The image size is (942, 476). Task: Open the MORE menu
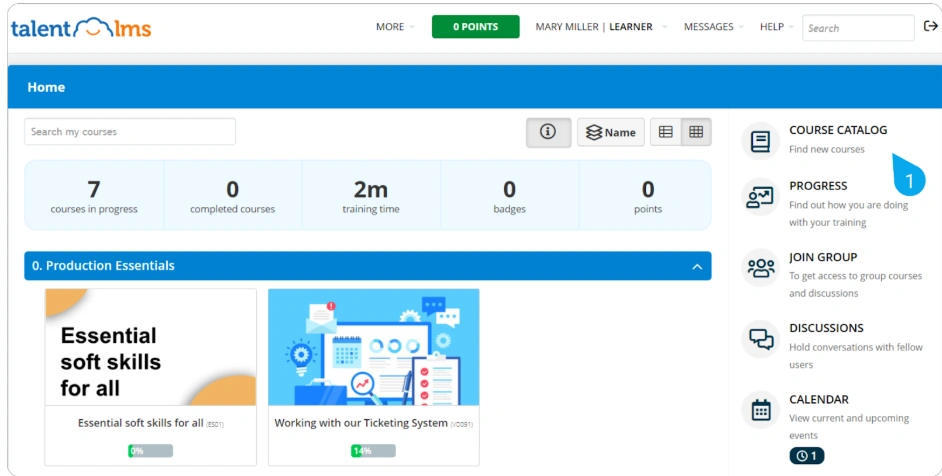pos(390,27)
